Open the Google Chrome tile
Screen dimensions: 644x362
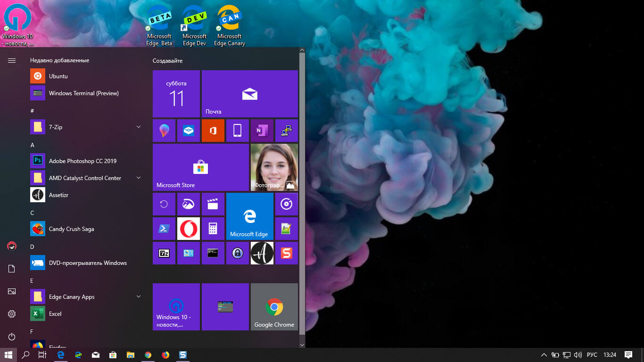274,307
